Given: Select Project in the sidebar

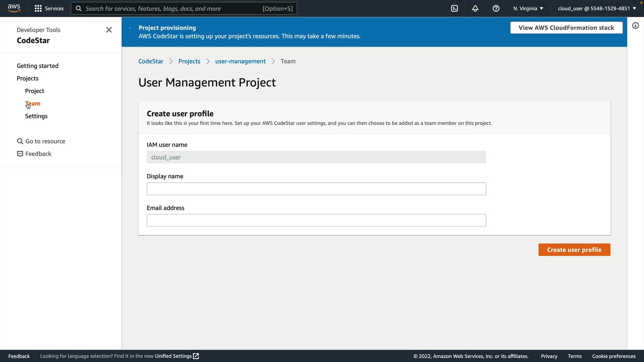Looking at the screenshot, I should coord(35,91).
